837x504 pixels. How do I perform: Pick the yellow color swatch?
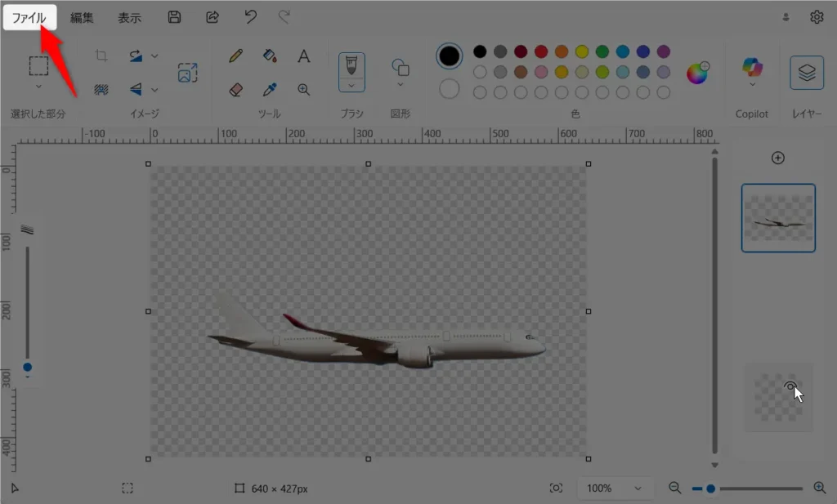tap(582, 51)
